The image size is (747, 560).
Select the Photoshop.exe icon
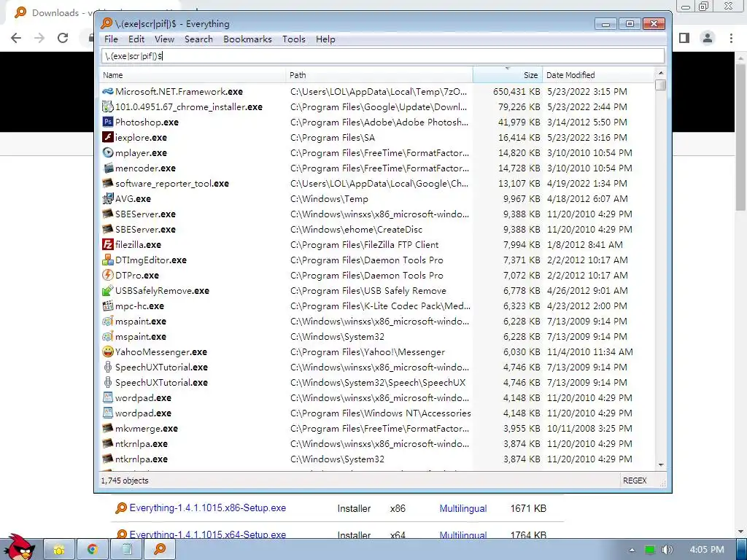pyautogui.click(x=108, y=122)
